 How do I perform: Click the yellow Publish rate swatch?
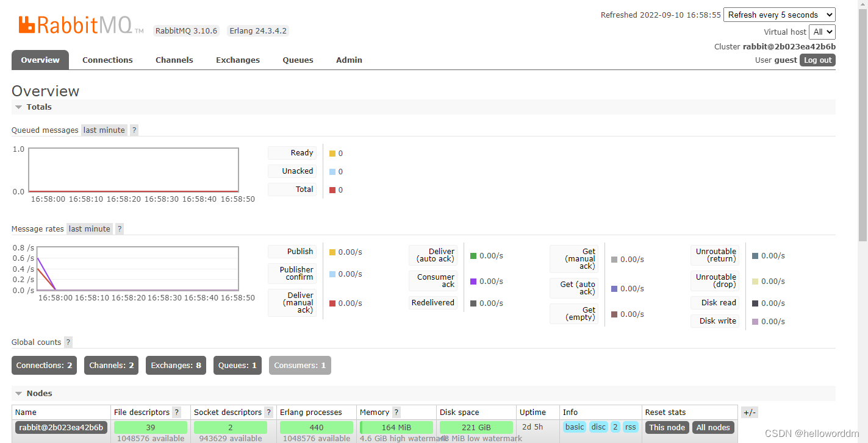pos(332,252)
